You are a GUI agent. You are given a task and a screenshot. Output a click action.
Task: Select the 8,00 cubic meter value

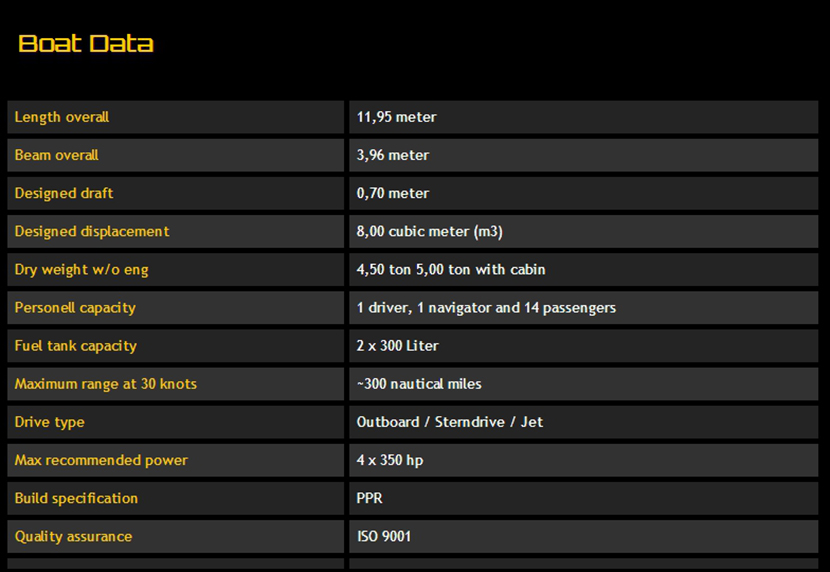[430, 231]
